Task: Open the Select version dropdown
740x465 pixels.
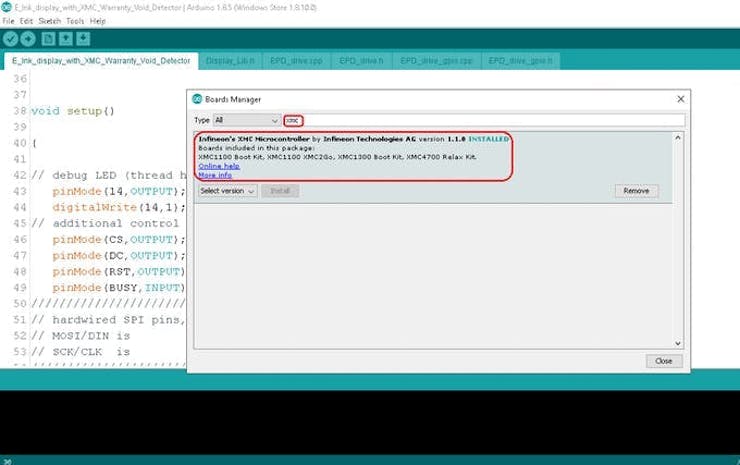Action: (227, 191)
